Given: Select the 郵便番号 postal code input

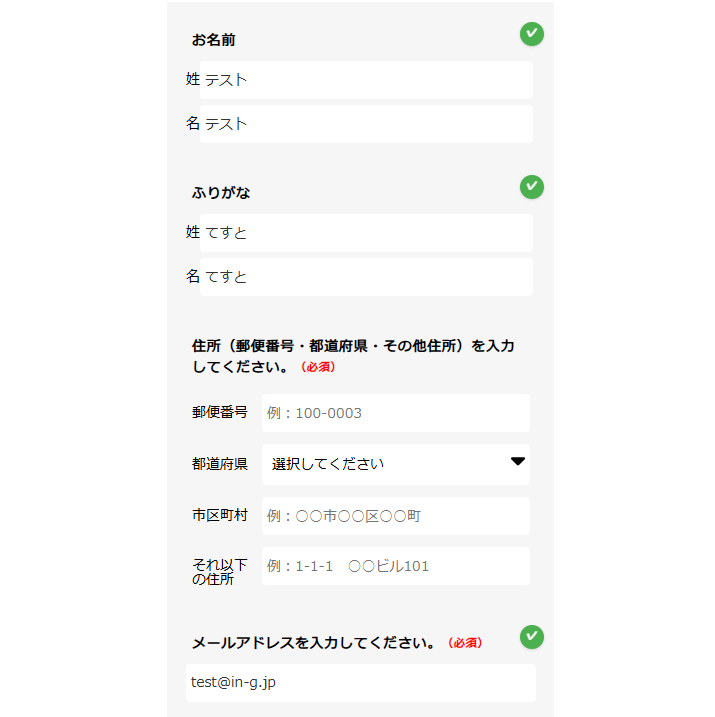Looking at the screenshot, I should pos(395,413).
